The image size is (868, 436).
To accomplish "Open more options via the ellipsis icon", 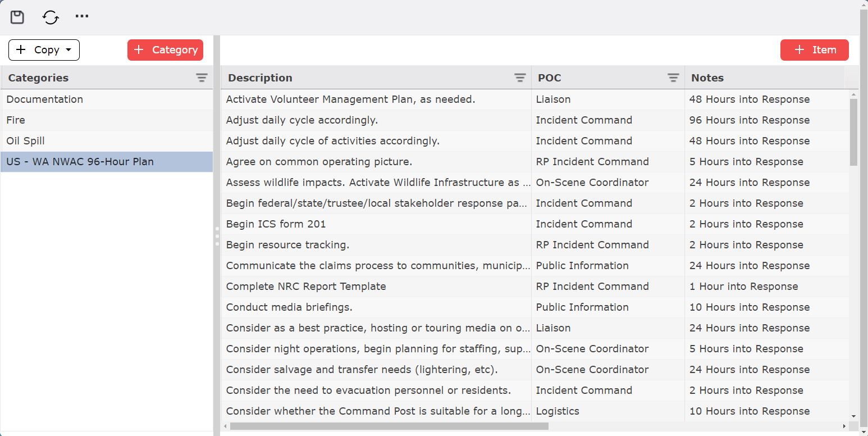I will click(82, 16).
